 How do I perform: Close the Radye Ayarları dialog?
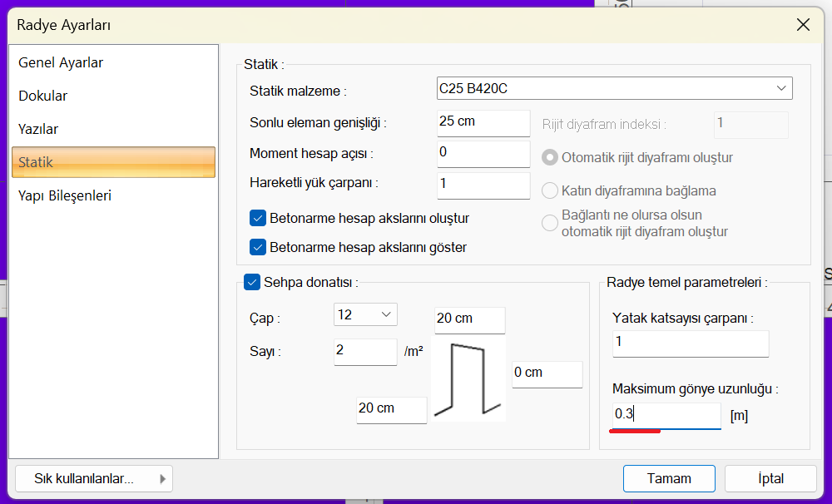coord(803,24)
